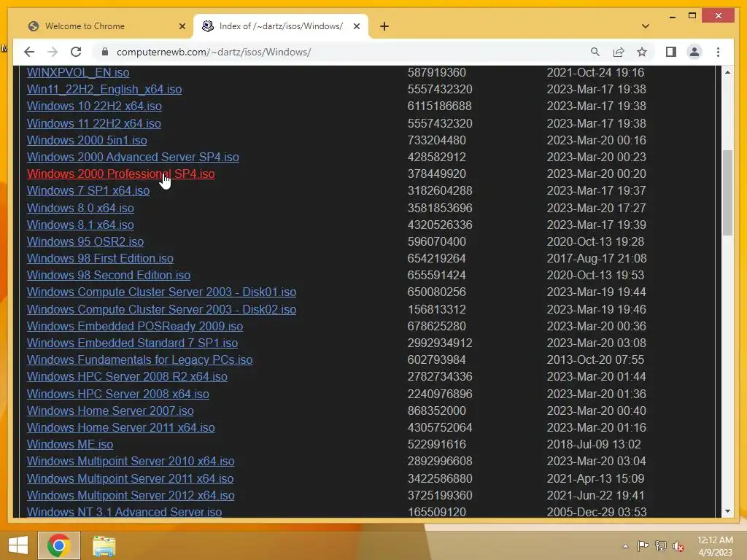Open Windows 98 First Edition.iso link

point(100,258)
